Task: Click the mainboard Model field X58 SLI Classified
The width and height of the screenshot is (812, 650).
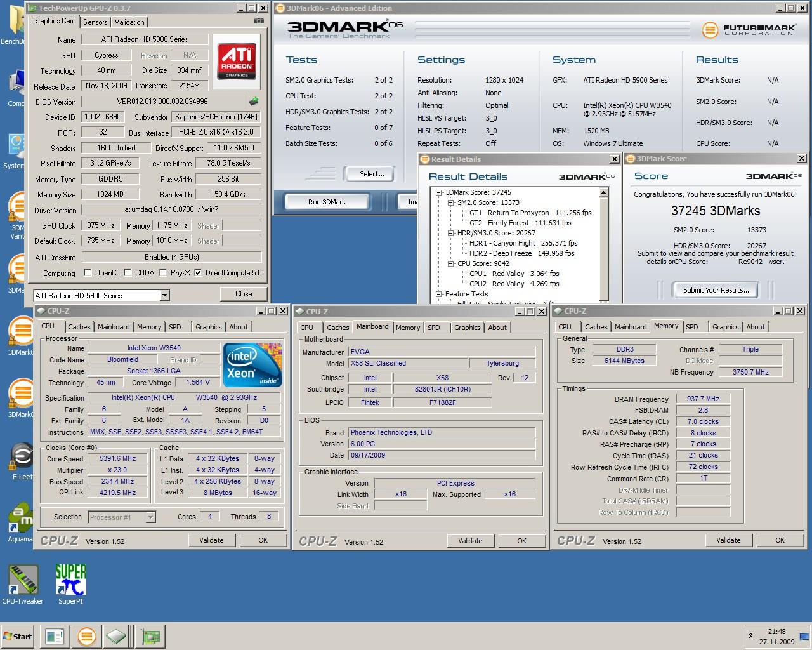Action: [x=407, y=363]
